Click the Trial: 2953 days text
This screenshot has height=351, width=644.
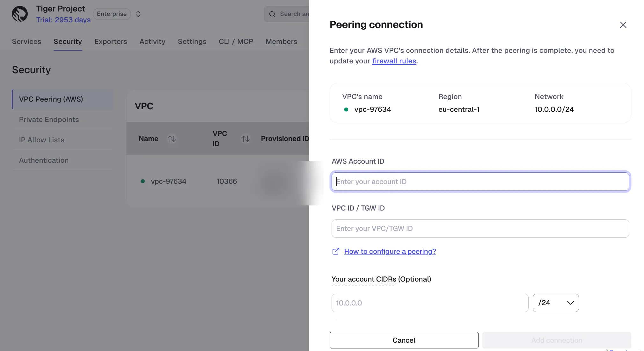pyautogui.click(x=63, y=20)
